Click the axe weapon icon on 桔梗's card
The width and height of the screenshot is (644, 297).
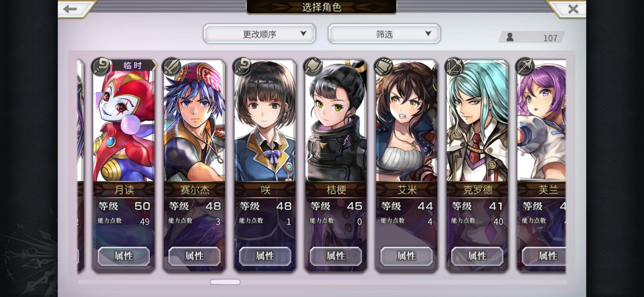coord(313,67)
